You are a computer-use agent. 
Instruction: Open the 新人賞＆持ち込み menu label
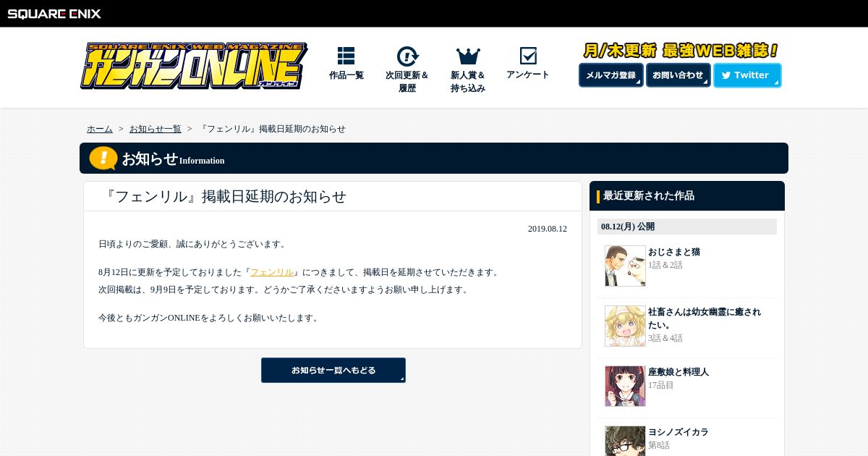pyautogui.click(x=468, y=82)
